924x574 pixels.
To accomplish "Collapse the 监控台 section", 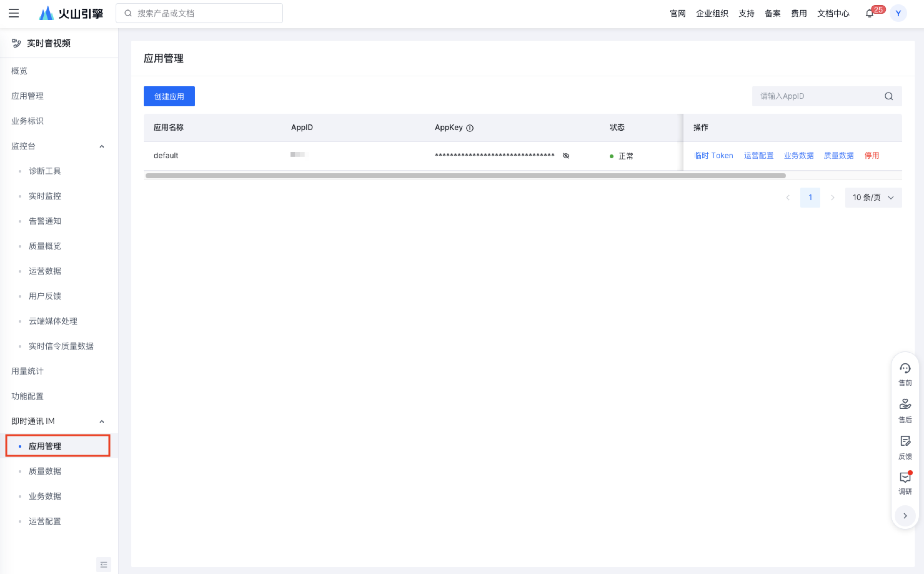I will pos(102,146).
